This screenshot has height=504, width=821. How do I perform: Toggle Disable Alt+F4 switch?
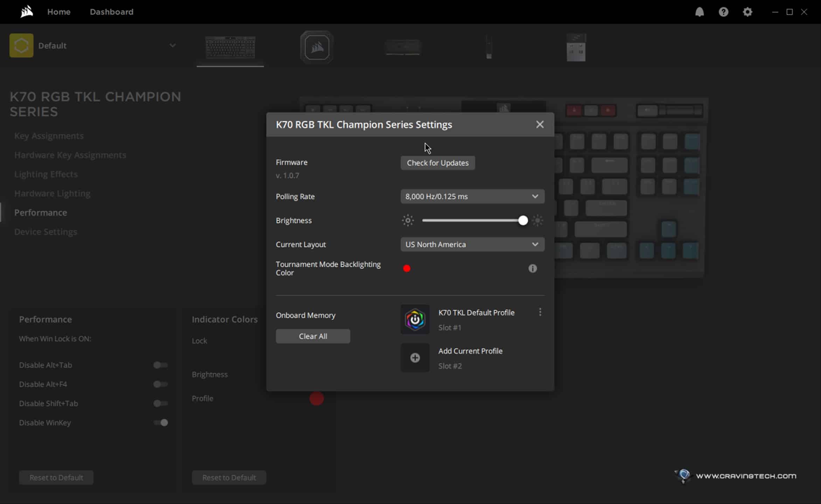161,384
